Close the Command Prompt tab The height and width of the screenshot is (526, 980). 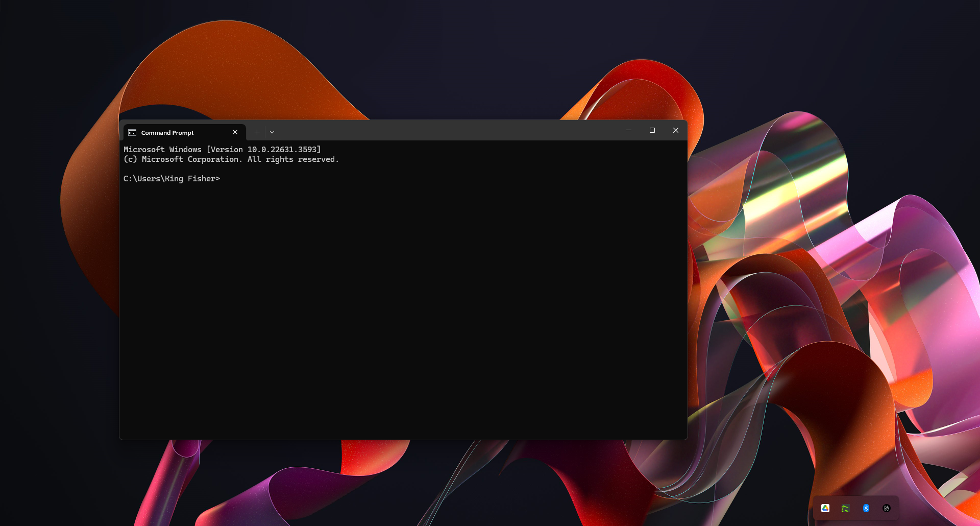click(235, 132)
